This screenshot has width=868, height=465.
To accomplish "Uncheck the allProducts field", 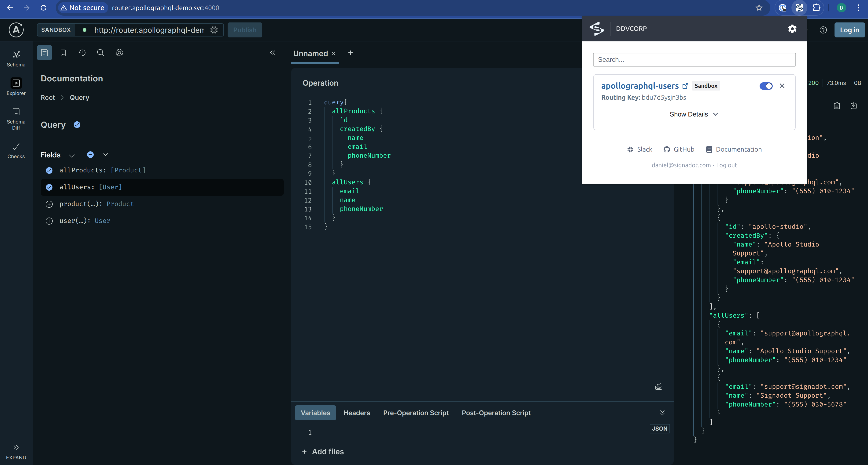I will pyautogui.click(x=49, y=170).
